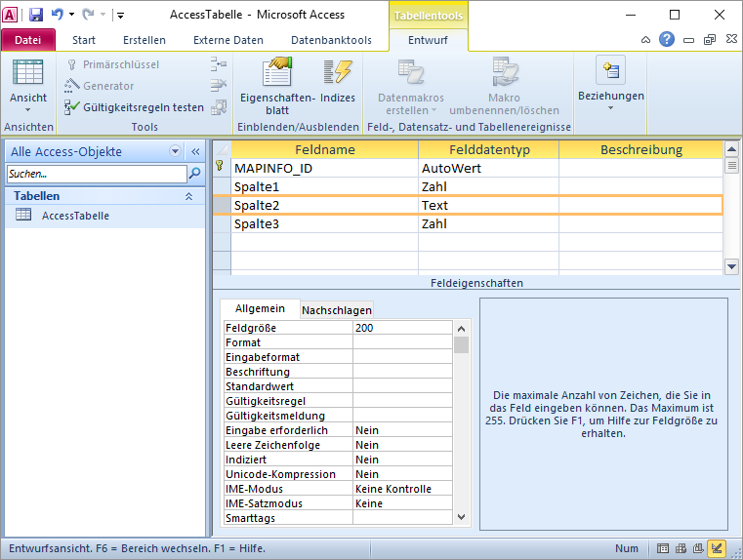Screen dimensions: 743x560
Task: Click the Access application icon in title bar
Action: (10, 15)
